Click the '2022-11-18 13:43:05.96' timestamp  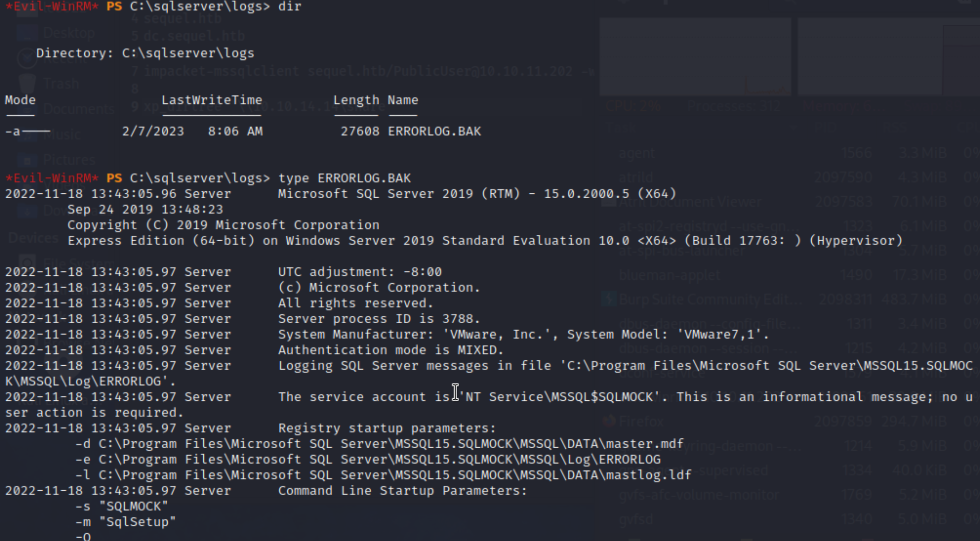pos(91,194)
